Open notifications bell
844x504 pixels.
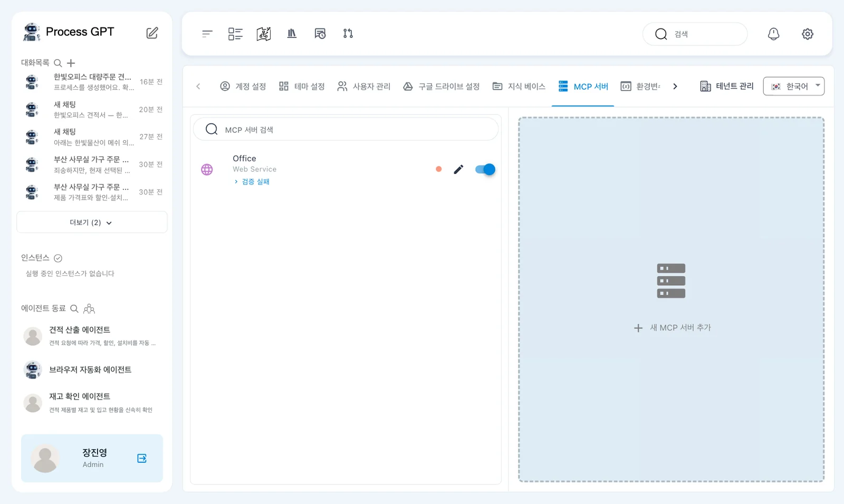(x=773, y=34)
